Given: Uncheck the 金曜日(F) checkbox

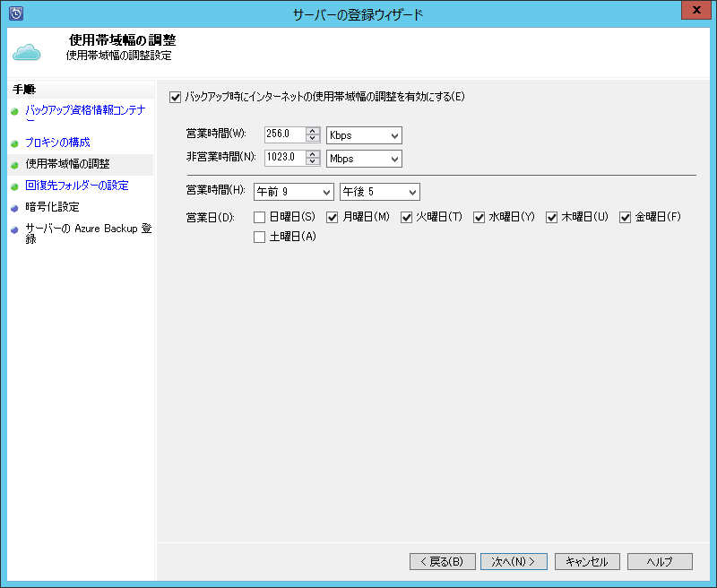Looking at the screenshot, I should (624, 217).
